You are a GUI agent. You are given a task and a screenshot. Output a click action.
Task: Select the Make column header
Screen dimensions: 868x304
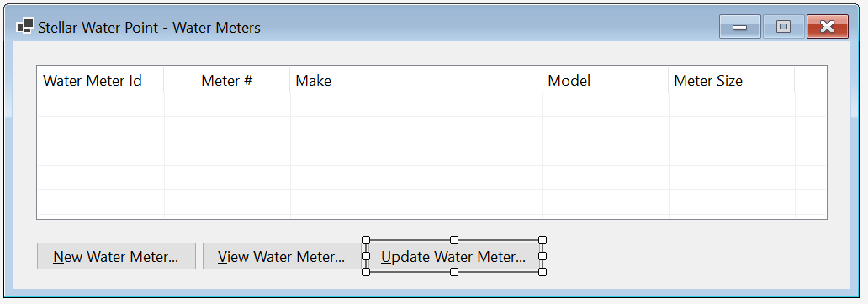pyautogui.click(x=415, y=81)
